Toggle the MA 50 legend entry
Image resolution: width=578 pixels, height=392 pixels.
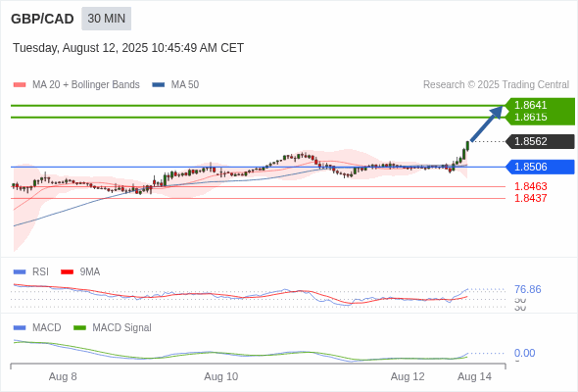175,85
